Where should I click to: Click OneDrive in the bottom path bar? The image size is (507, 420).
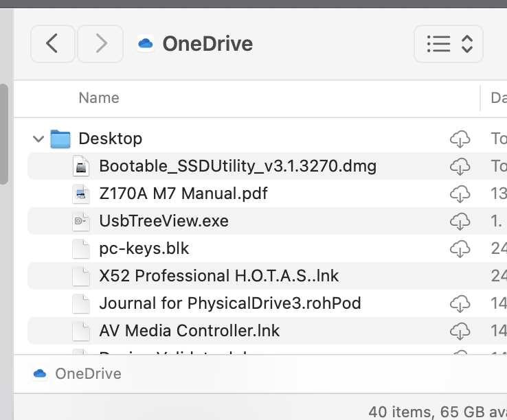[x=88, y=374]
